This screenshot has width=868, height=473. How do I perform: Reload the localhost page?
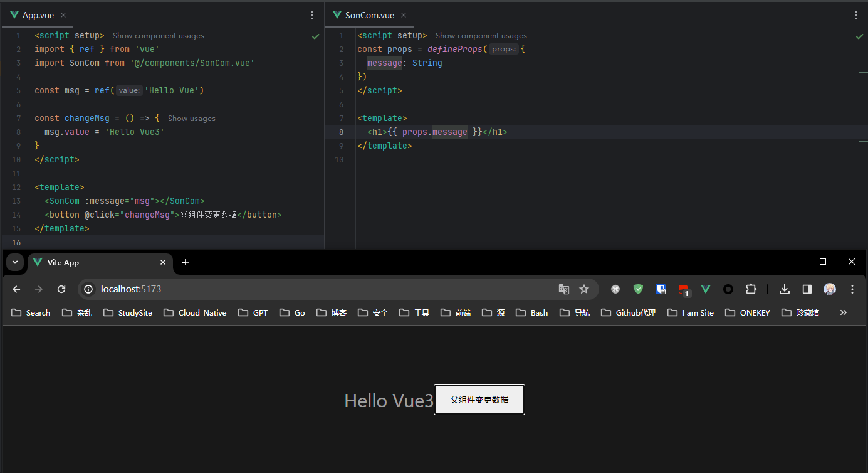coord(61,289)
